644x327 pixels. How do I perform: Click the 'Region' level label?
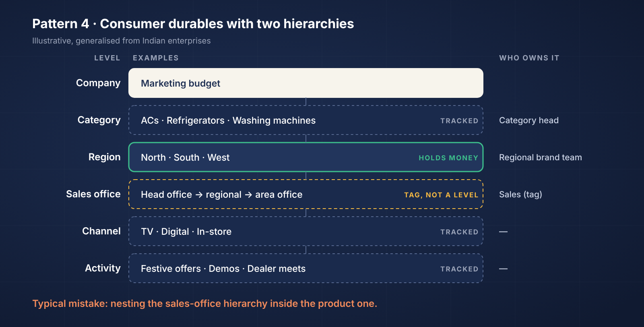105,157
